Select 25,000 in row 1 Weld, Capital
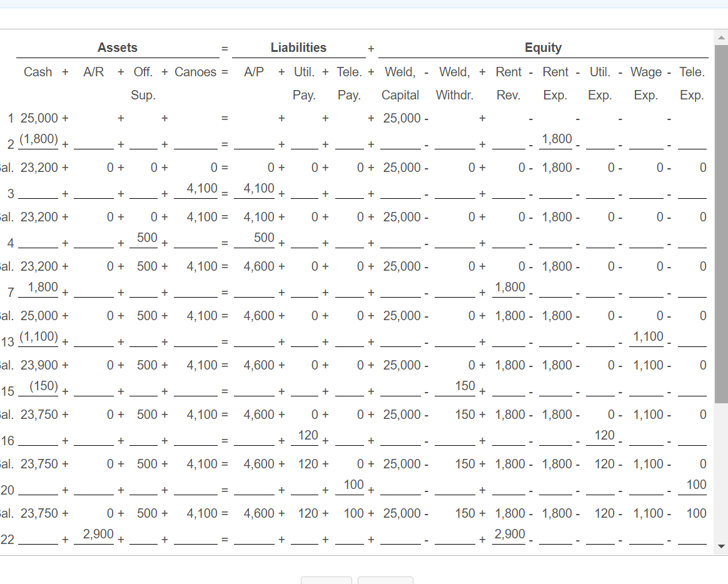 [402, 118]
